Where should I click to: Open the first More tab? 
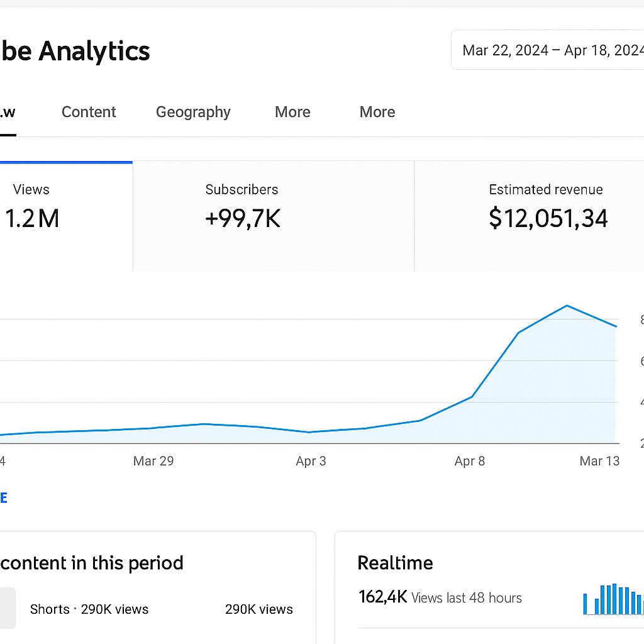[x=293, y=112]
